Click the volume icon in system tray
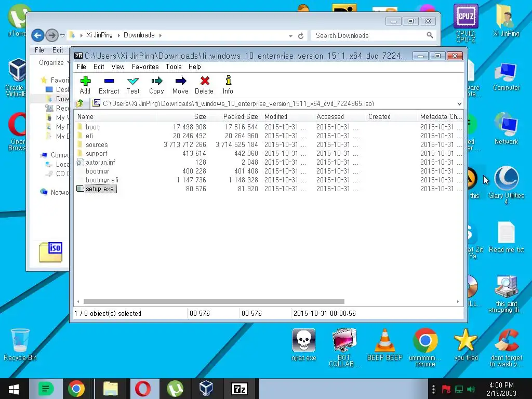 471,389
